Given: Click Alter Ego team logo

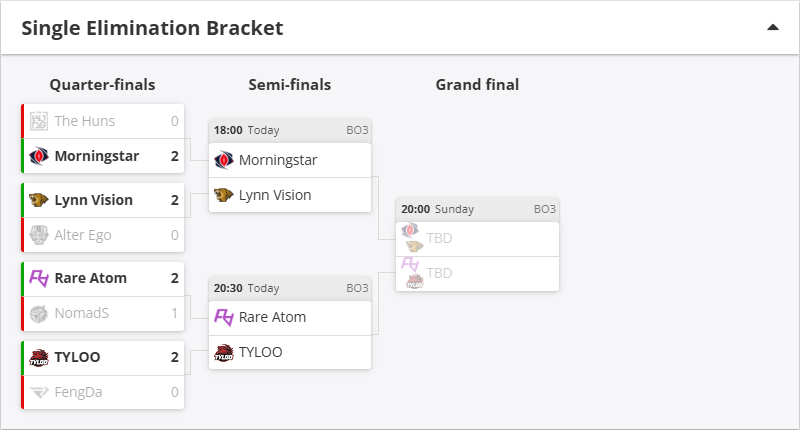Looking at the screenshot, I should 39,235.
